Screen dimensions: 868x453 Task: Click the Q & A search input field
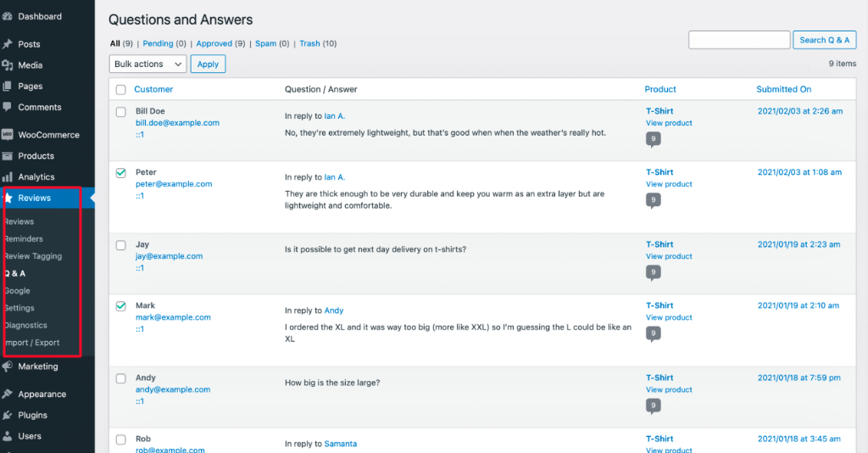pos(739,40)
